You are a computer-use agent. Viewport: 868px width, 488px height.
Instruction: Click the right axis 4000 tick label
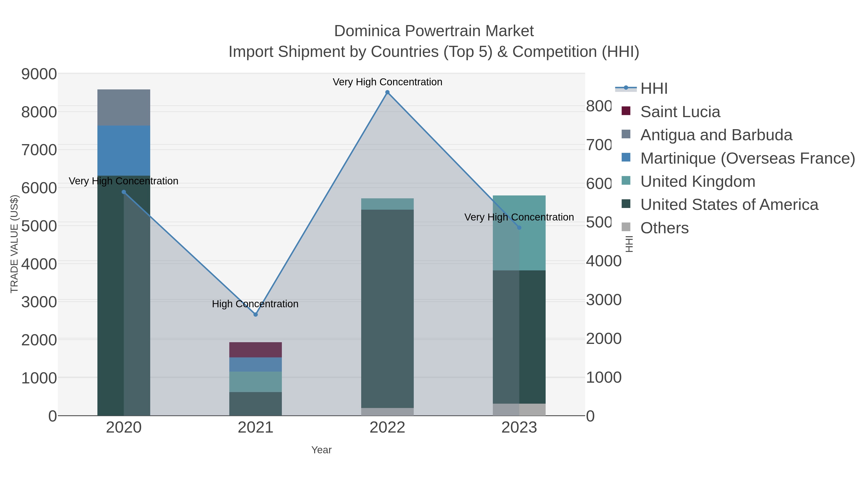point(604,261)
